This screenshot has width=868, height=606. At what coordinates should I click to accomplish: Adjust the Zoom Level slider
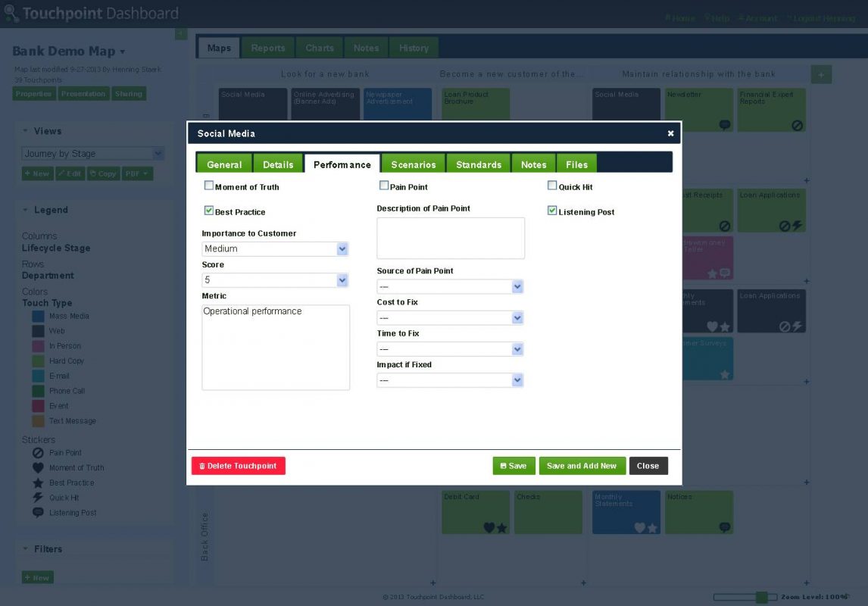click(x=761, y=596)
